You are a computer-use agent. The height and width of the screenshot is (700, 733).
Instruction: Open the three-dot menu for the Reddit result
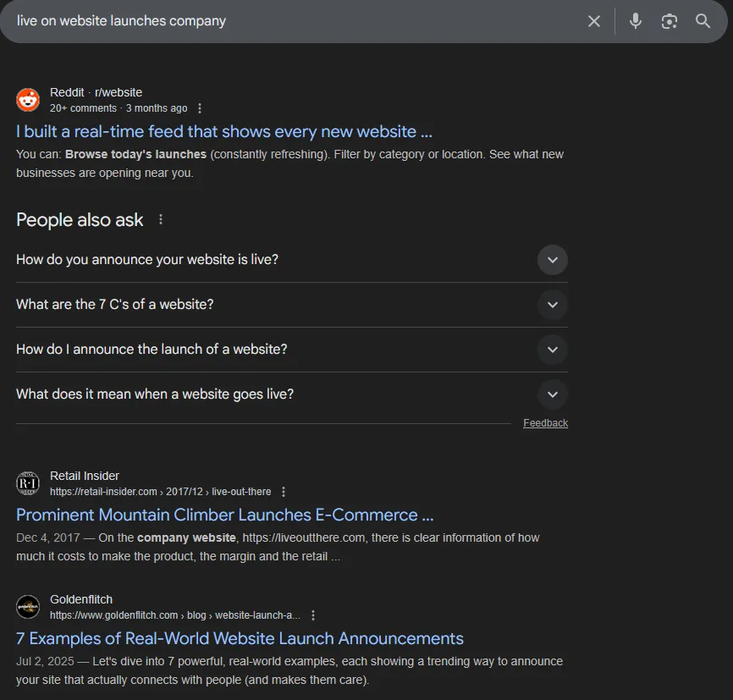(x=199, y=107)
